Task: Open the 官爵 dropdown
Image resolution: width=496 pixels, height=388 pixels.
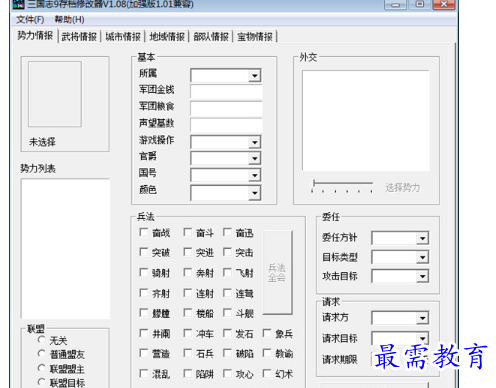Action: pos(255,159)
